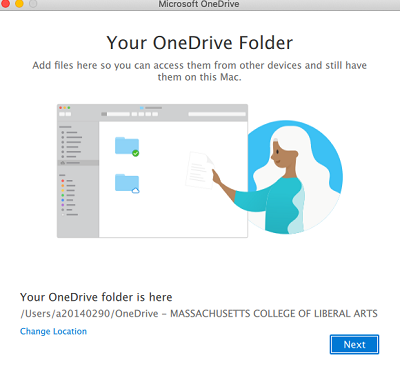Click the cloud-only folder icon in illustration
This screenshot has width=400, height=371.
click(x=127, y=183)
